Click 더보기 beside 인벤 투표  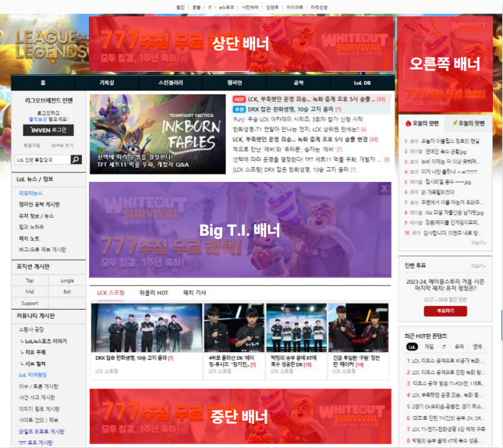pyautogui.click(x=478, y=266)
